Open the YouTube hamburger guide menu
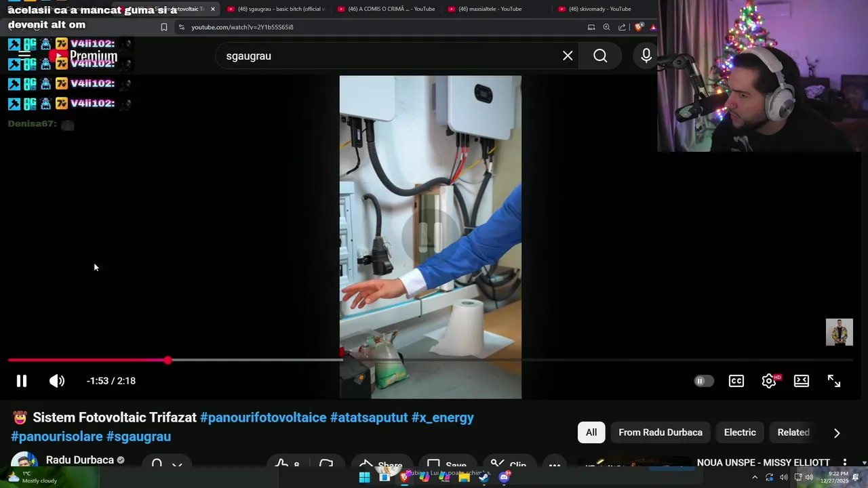 pyautogui.click(x=24, y=56)
